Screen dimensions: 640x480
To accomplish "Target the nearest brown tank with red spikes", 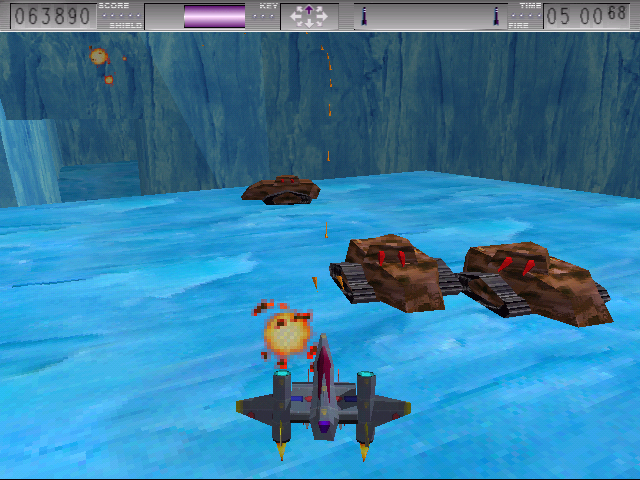I will point(394,273).
